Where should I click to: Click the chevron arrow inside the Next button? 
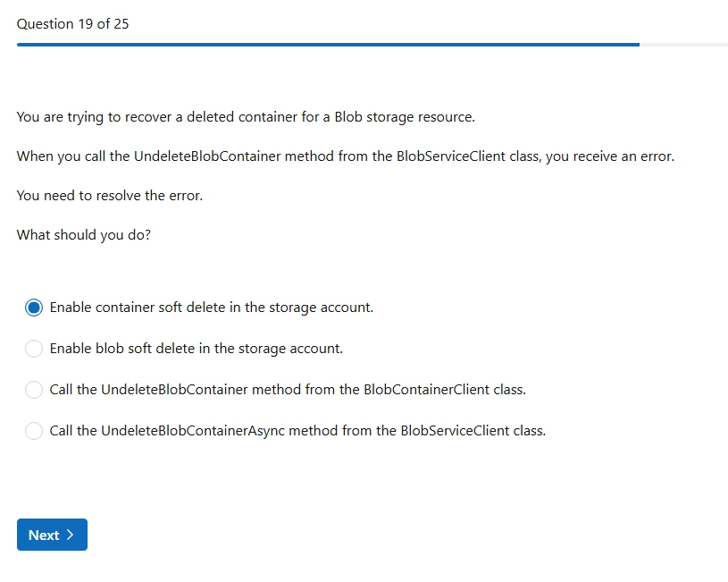[71, 535]
